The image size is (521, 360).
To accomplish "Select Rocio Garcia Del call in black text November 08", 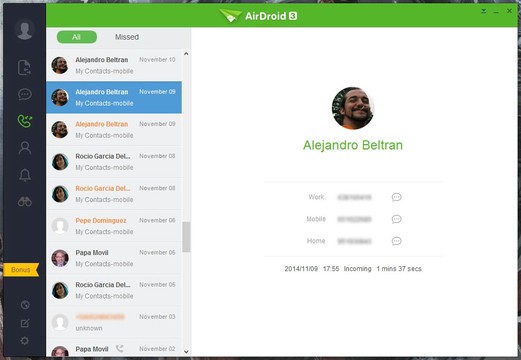I will click(x=114, y=162).
